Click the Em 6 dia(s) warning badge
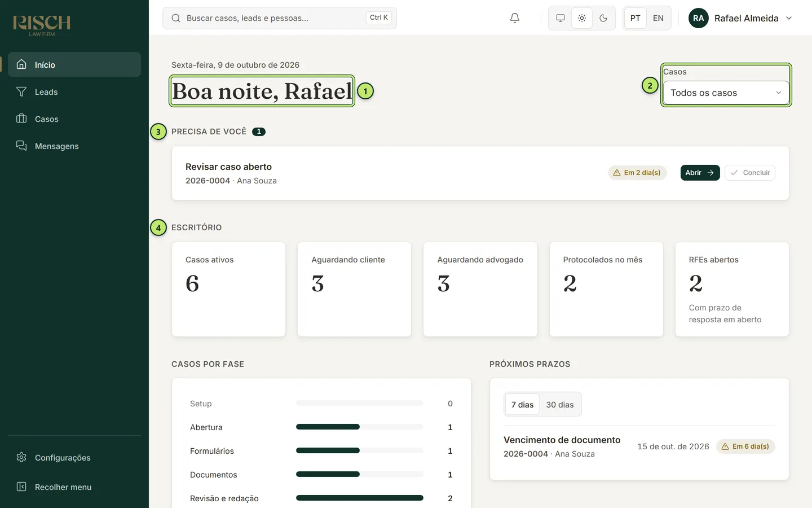 tap(745, 446)
